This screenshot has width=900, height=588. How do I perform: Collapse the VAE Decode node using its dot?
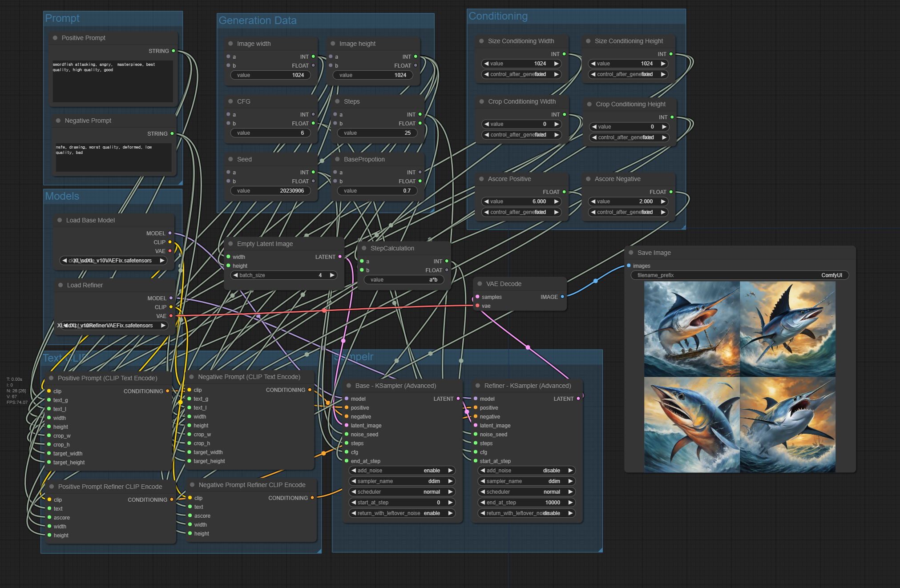tap(480, 284)
